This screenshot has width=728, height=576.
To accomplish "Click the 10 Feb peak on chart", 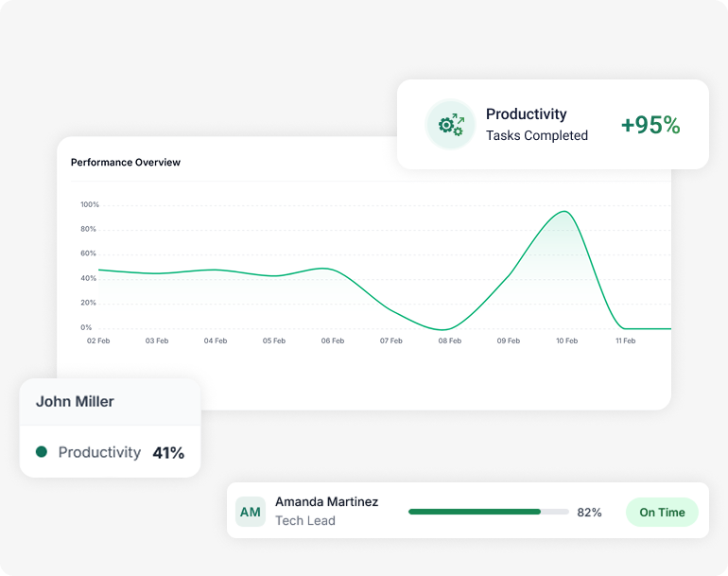I will (x=564, y=212).
